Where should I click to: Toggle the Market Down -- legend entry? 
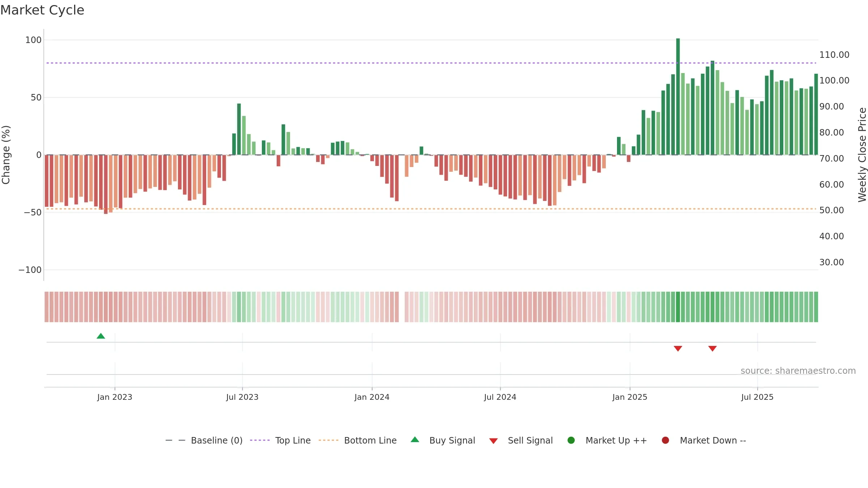pos(704,440)
